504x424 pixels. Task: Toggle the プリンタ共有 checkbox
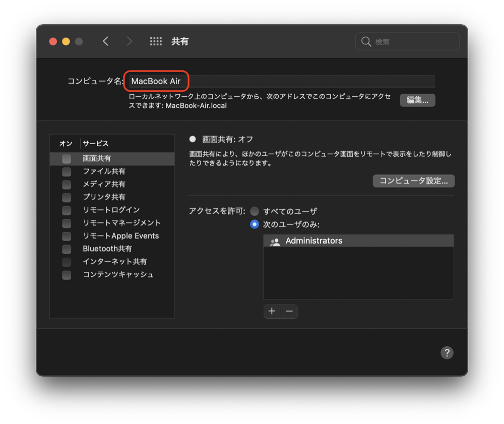[67, 197]
